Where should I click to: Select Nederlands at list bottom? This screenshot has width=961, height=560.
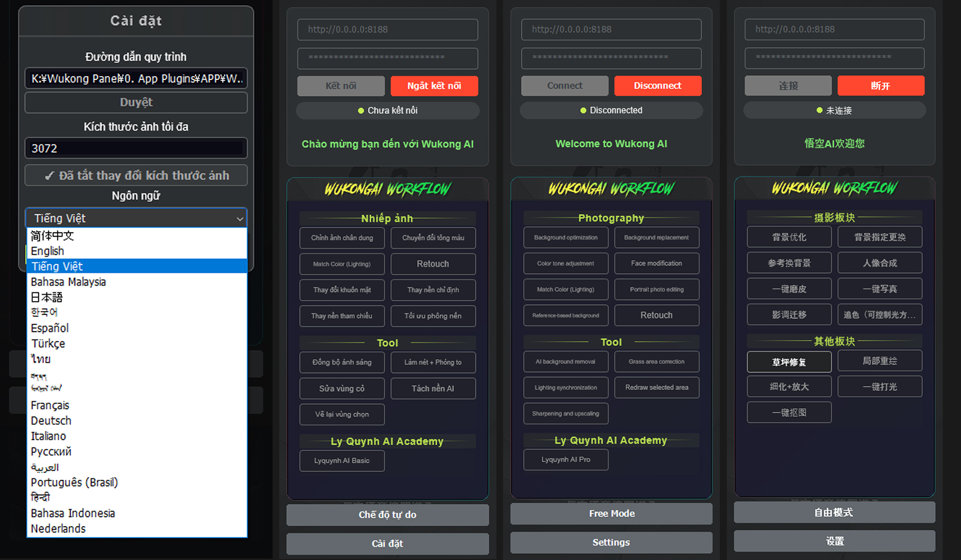137,529
